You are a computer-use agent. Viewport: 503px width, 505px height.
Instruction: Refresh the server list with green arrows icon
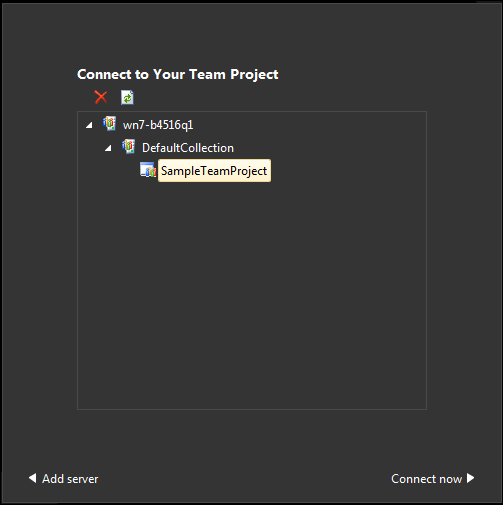[127, 97]
